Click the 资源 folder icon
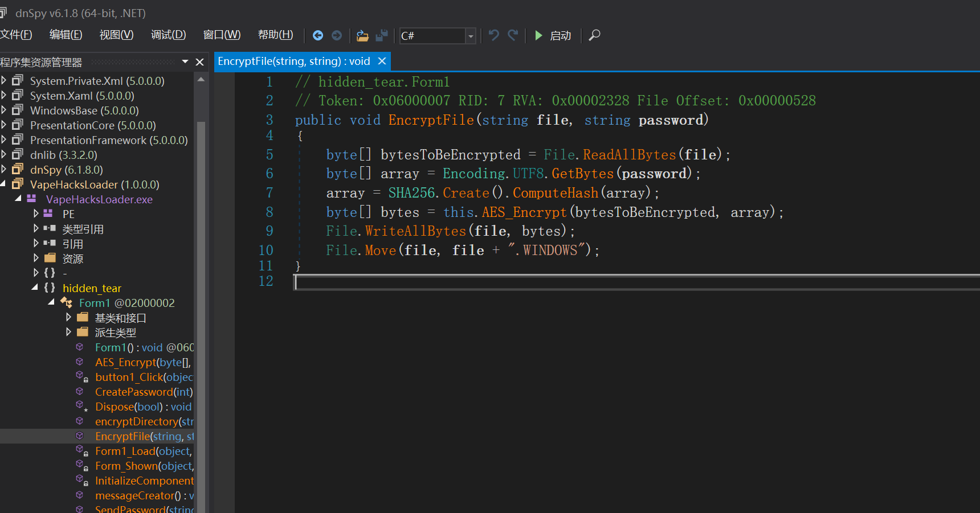The width and height of the screenshot is (980, 513). 50,258
